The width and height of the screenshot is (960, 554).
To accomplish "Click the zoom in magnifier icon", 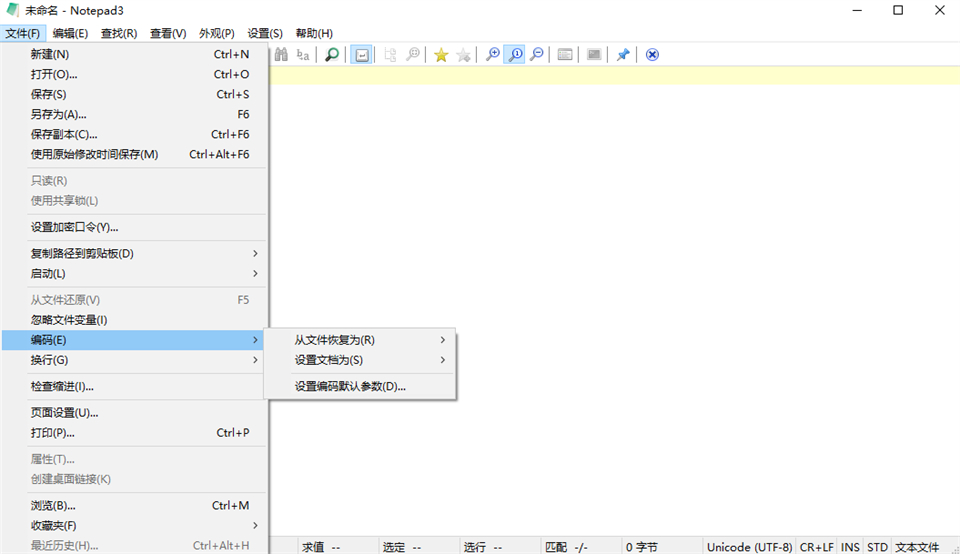I will 492,54.
